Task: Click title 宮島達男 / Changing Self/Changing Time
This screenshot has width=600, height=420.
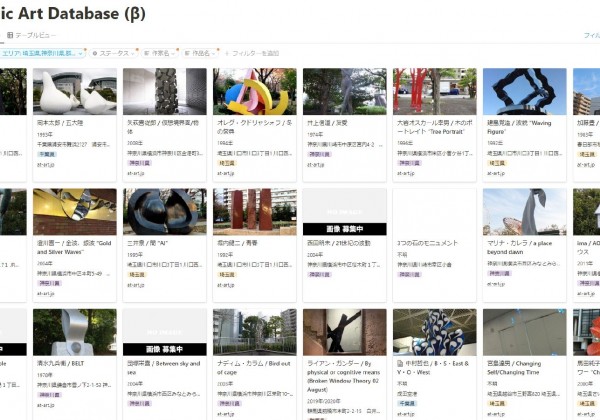Action: pyautogui.click(x=514, y=368)
